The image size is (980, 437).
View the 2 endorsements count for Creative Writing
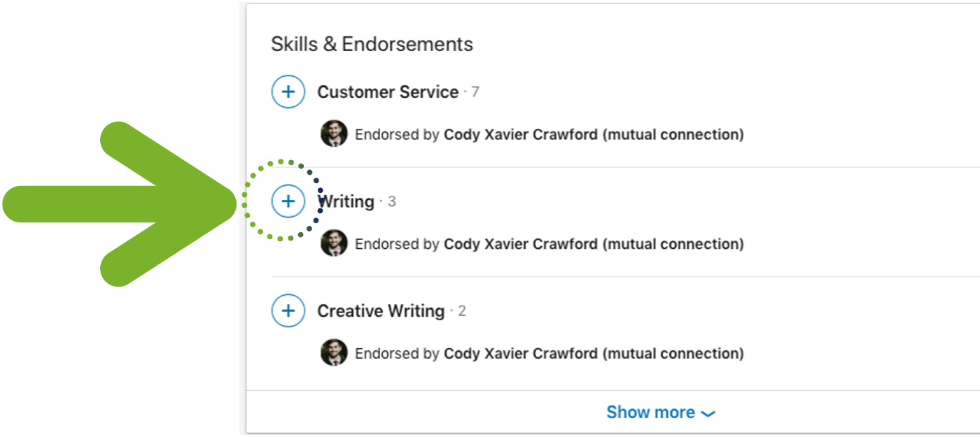point(462,310)
